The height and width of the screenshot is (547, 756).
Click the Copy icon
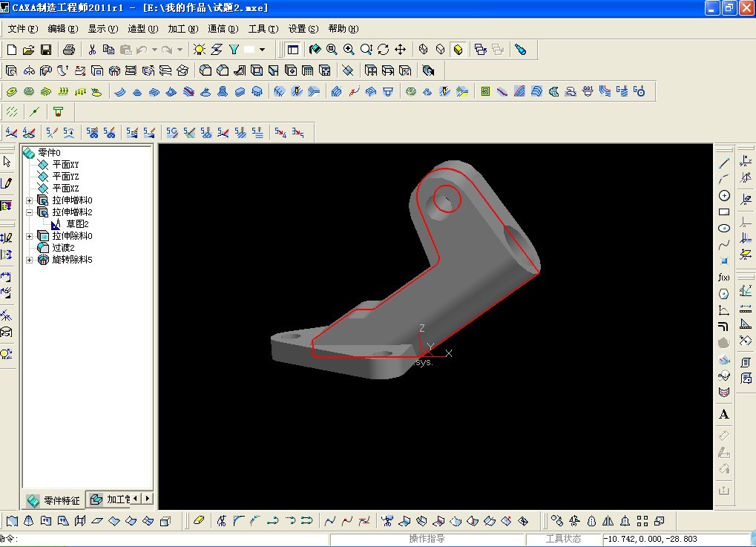pos(108,50)
